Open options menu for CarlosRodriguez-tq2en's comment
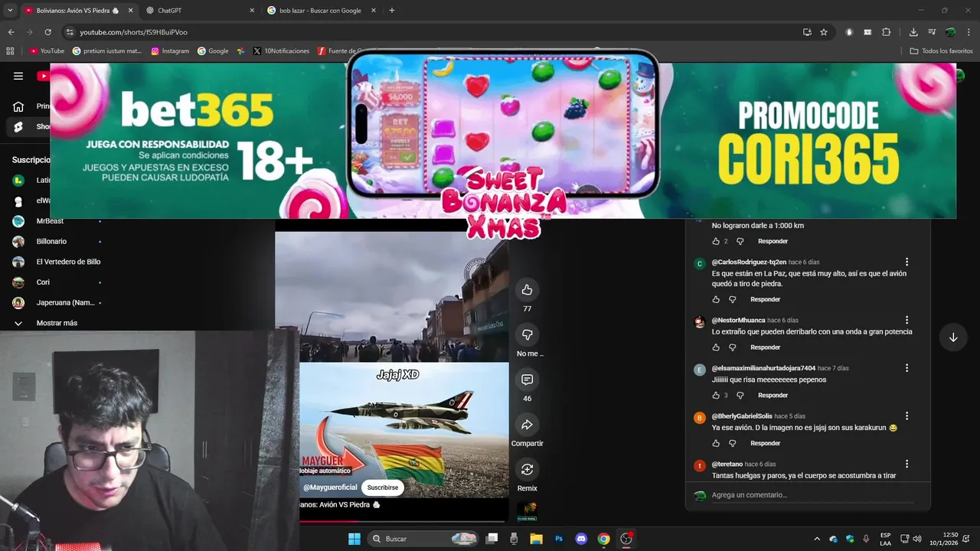980x551 pixels. click(906, 262)
